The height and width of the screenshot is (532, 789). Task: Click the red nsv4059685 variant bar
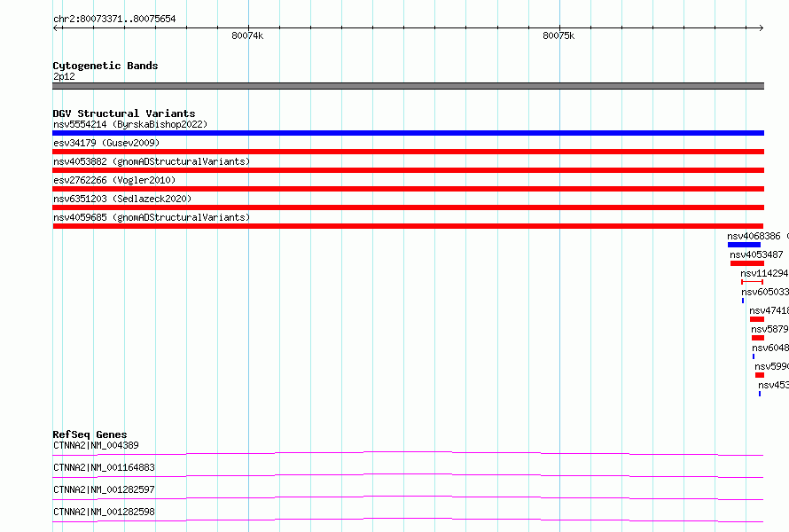point(408,226)
